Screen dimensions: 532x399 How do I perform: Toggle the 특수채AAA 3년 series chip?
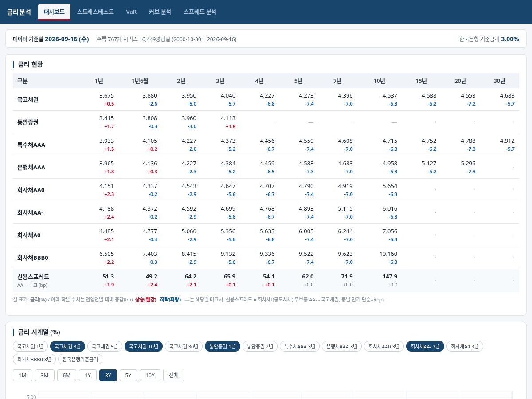(x=300, y=346)
